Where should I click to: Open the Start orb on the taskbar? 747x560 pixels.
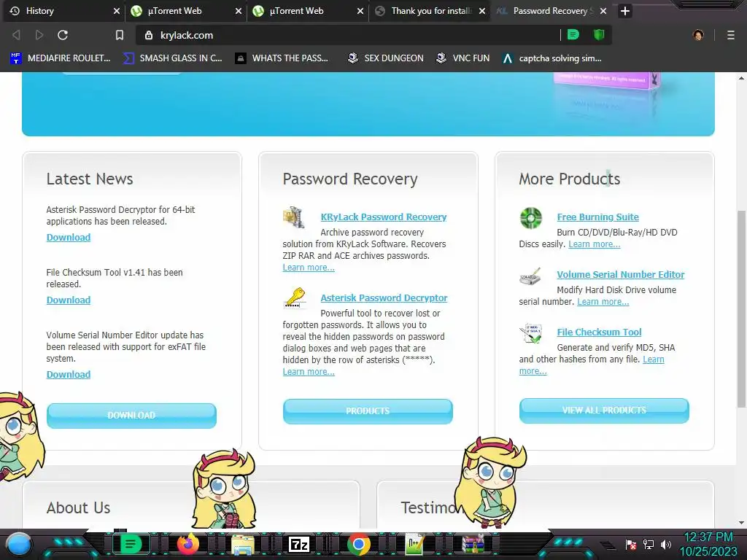click(x=19, y=544)
